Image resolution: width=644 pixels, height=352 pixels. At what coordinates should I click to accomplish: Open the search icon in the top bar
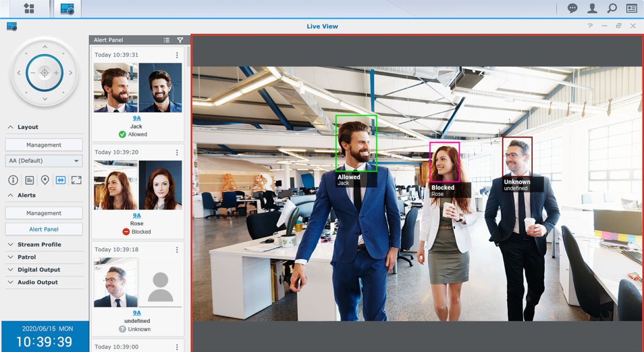click(x=611, y=8)
